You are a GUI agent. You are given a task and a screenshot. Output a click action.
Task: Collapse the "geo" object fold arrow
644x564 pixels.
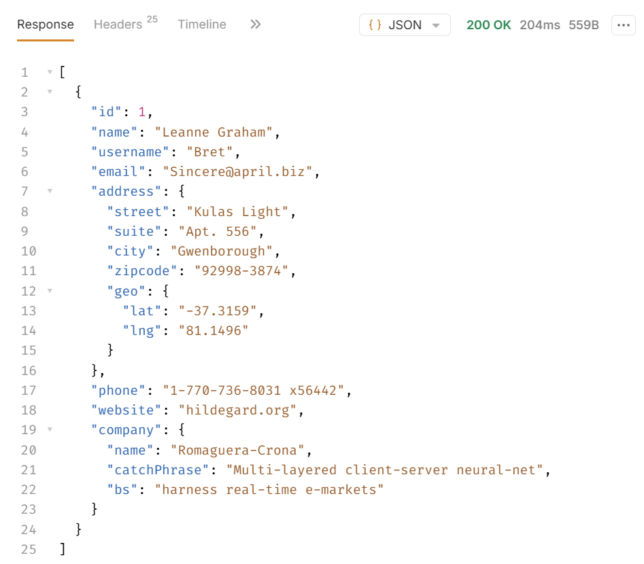(50, 291)
